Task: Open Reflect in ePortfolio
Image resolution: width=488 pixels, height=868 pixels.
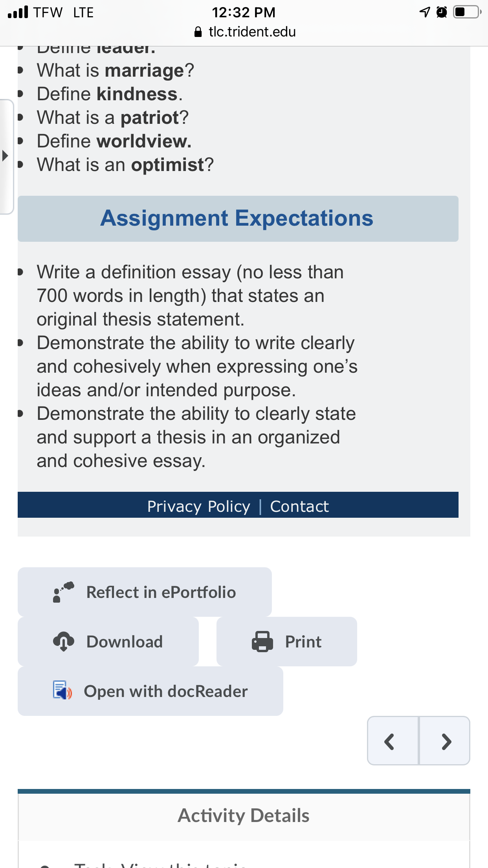Action: click(145, 592)
